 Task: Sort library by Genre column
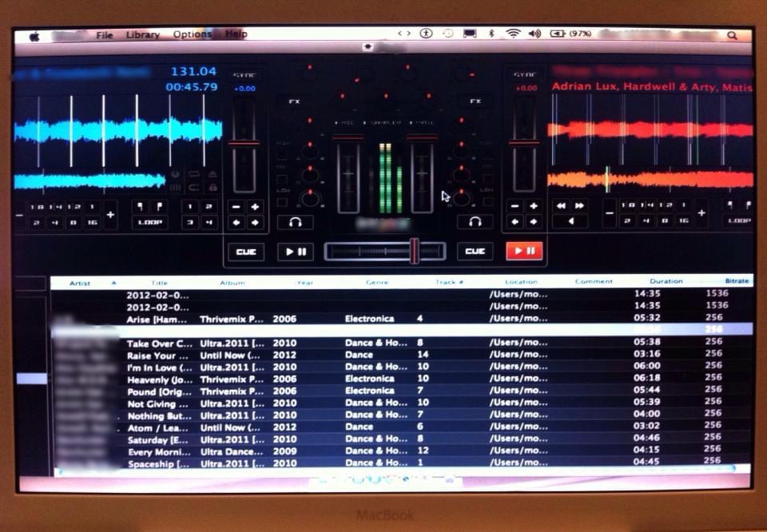click(376, 282)
